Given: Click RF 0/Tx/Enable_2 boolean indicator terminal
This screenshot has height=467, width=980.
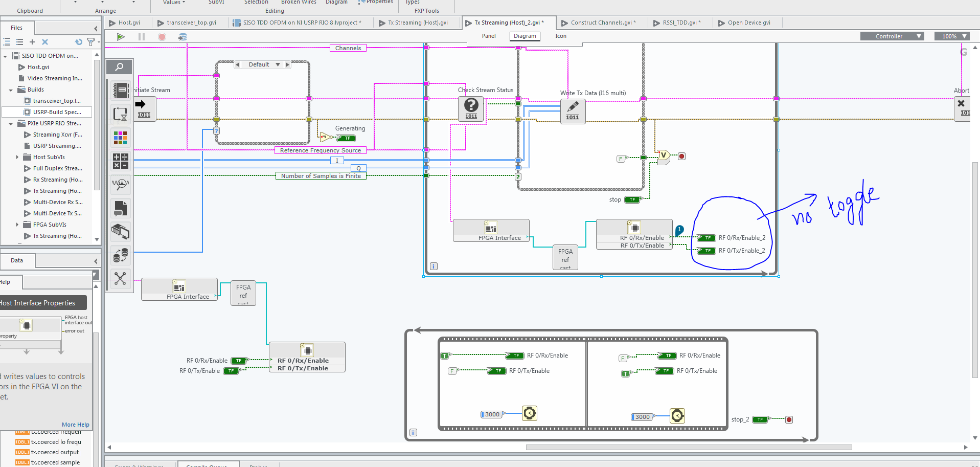Looking at the screenshot, I should (x=706, y=251).
